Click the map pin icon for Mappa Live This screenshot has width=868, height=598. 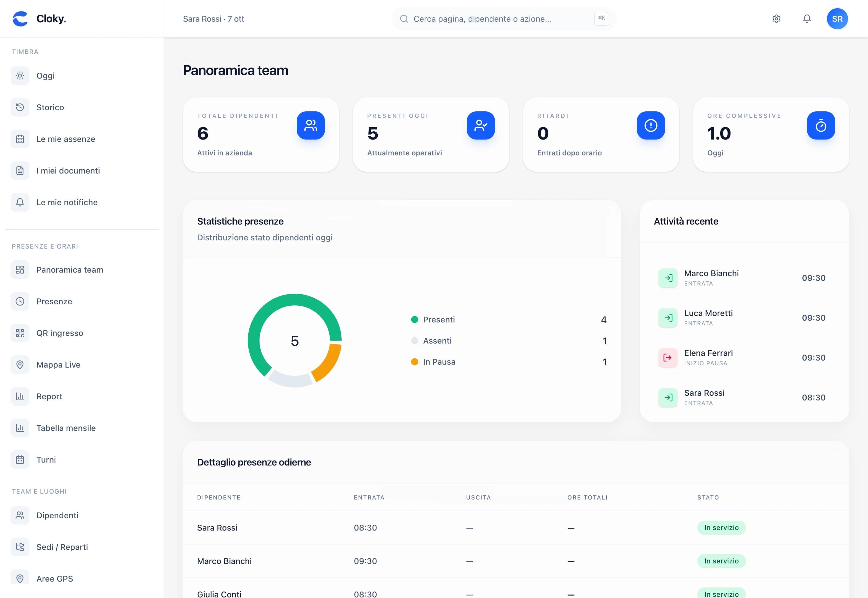coord(20,365)
